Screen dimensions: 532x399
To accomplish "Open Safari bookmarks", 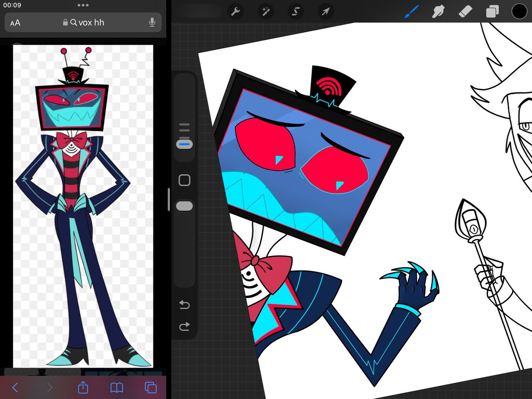I will pyautogui.click(x=117, y=388).
